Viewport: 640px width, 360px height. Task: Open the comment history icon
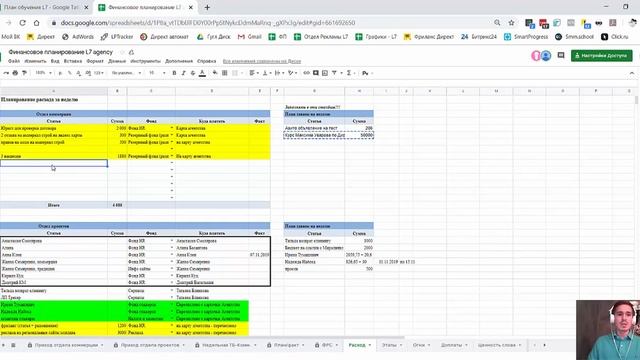[x=561, y=55]
